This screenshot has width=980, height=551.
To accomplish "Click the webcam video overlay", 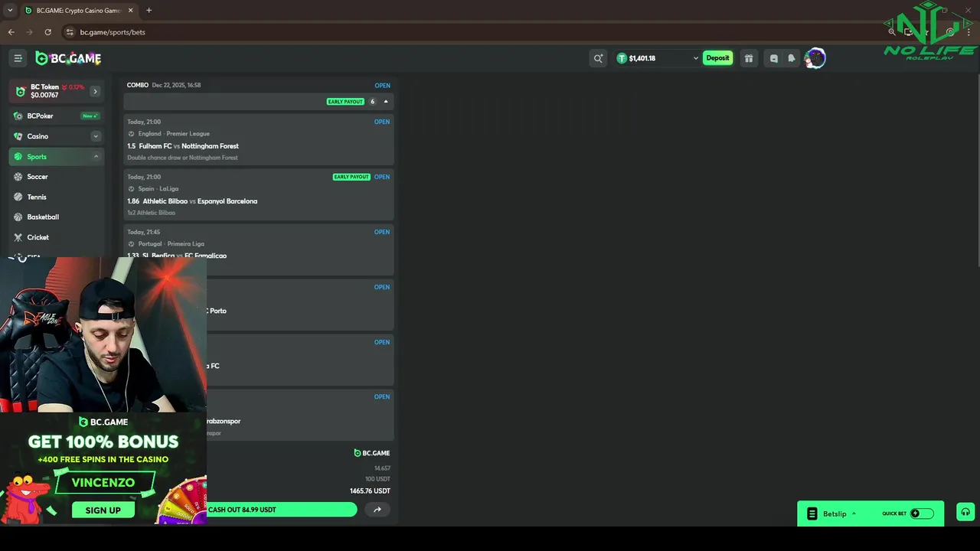I will pos(103,335).
